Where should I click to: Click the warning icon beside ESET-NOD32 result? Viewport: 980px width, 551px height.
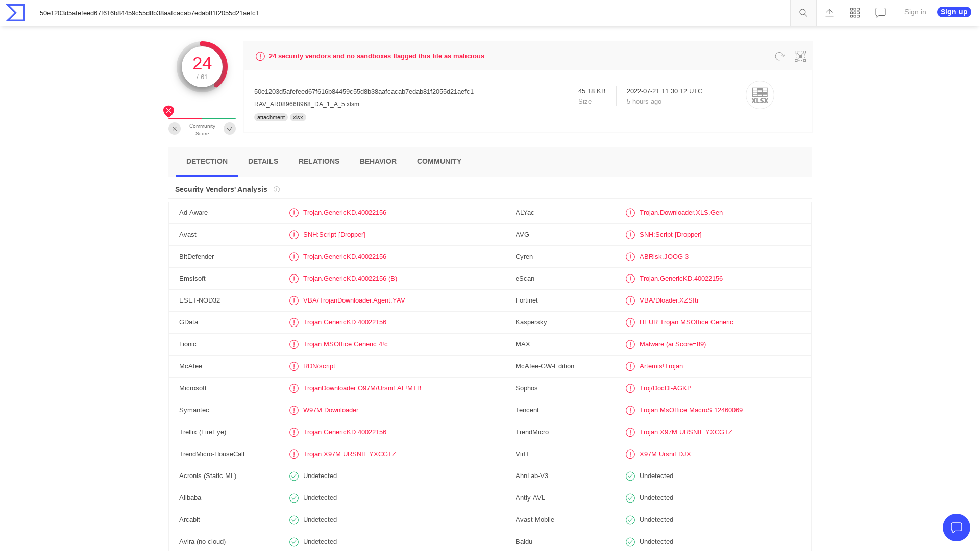[x=294, y=300]
